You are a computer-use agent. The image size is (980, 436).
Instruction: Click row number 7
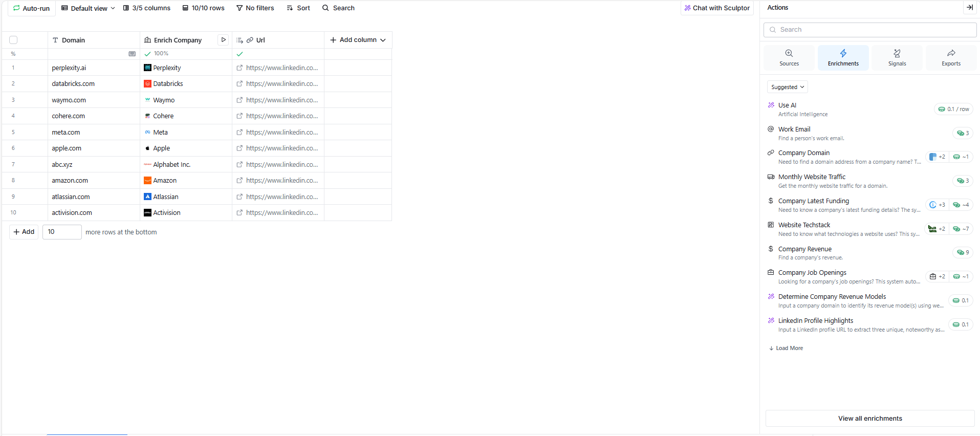point(13,164)
